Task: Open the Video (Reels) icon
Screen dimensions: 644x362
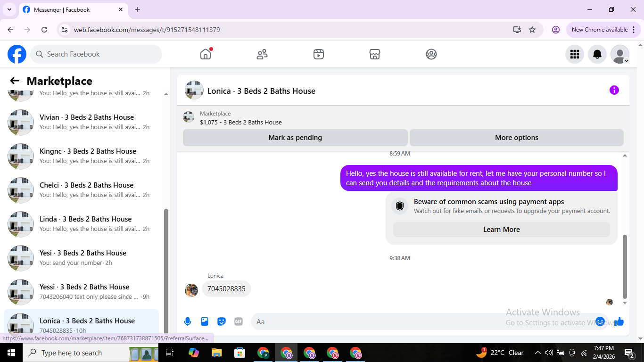Action: click(x=319, y=54)
